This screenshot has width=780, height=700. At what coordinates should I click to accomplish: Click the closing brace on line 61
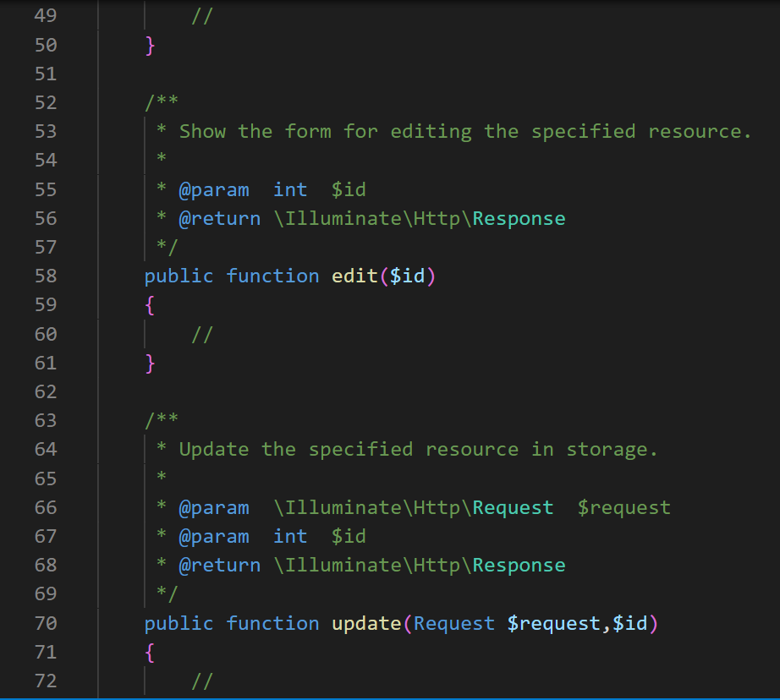click(x=150, y=364)
